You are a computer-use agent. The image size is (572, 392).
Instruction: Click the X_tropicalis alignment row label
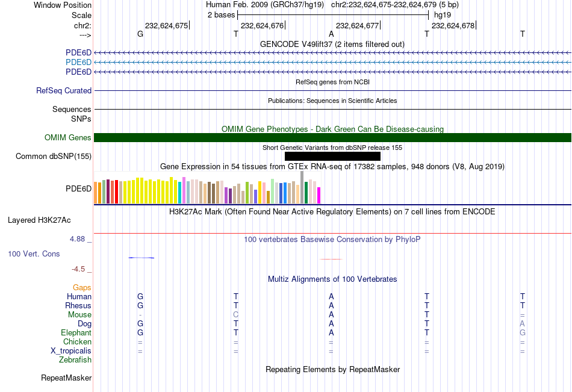pos(71,351)
